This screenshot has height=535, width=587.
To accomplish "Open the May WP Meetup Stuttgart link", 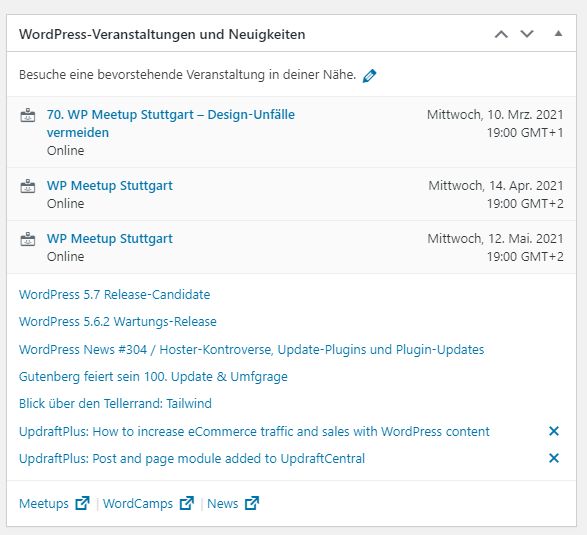I will tap(110, 238).
